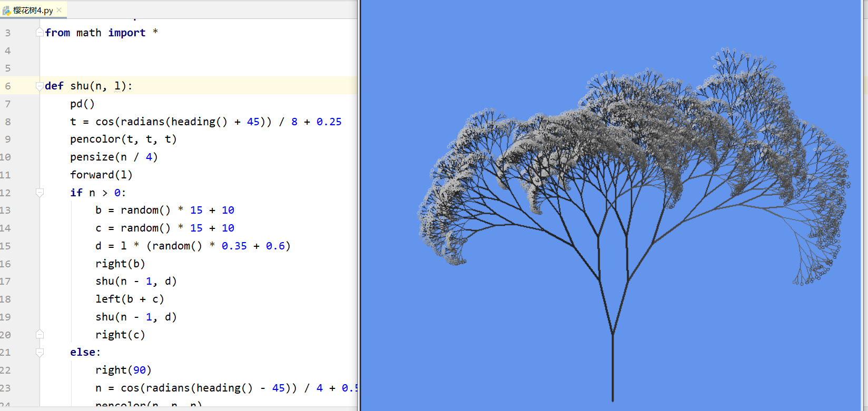Click the 'def' keyword of shu function
The width and height of the screenshot is (868, 411).
pos(54,86)
